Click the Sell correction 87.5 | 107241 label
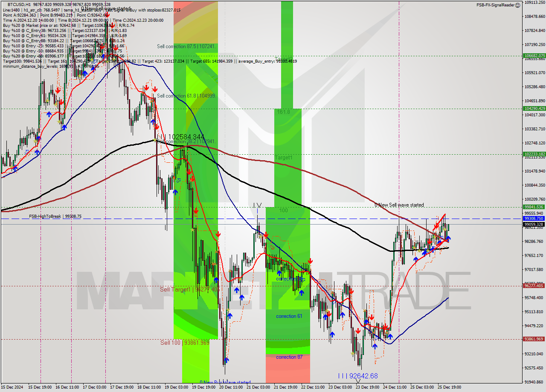The height and width of the screenshot is (392, 546). [187, 46]
